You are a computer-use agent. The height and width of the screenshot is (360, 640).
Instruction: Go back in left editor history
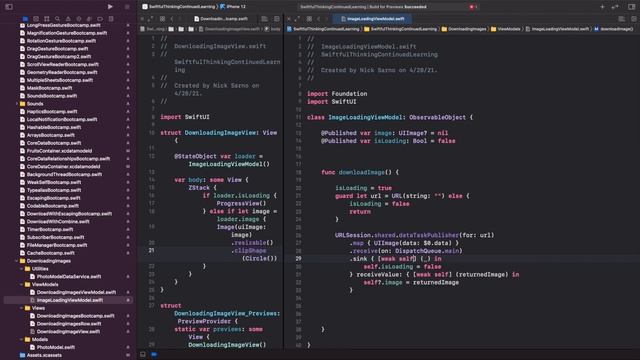pyautogui.click(x=172, y=19)
